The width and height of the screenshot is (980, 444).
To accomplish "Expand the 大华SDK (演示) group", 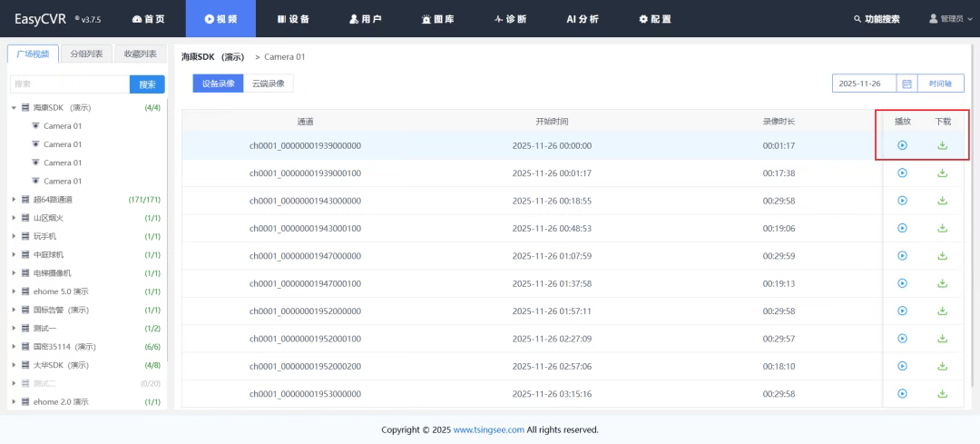I will (14, 365).
